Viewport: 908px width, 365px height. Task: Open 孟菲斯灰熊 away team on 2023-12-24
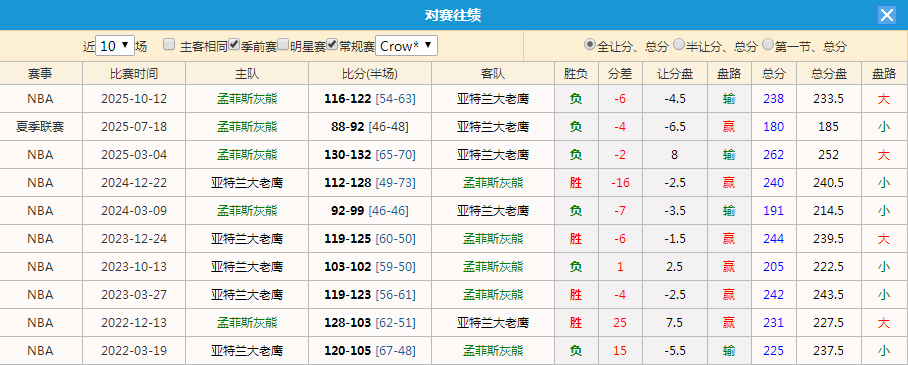point(493,239)
